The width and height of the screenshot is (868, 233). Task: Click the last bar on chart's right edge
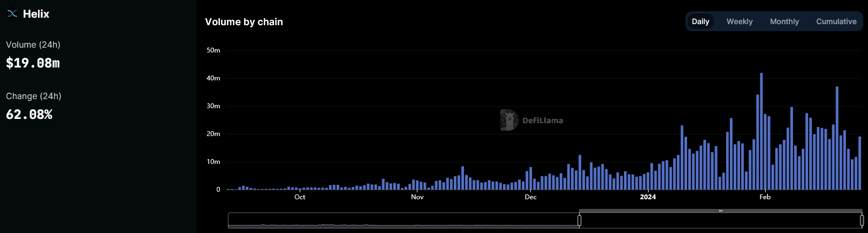[x=860, y=163]
